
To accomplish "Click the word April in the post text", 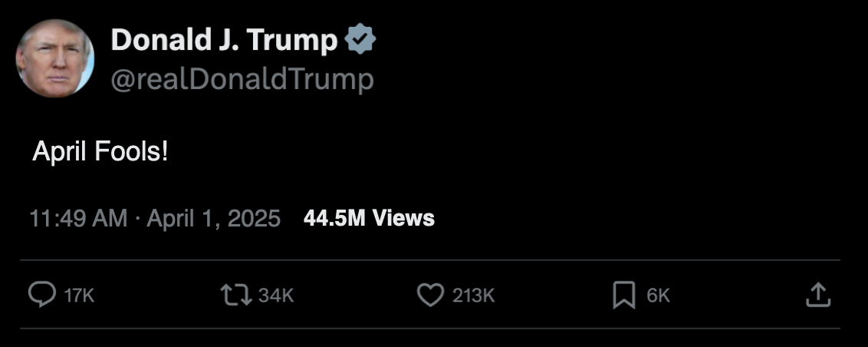I will pyautogui.click(x=60, y=152).
